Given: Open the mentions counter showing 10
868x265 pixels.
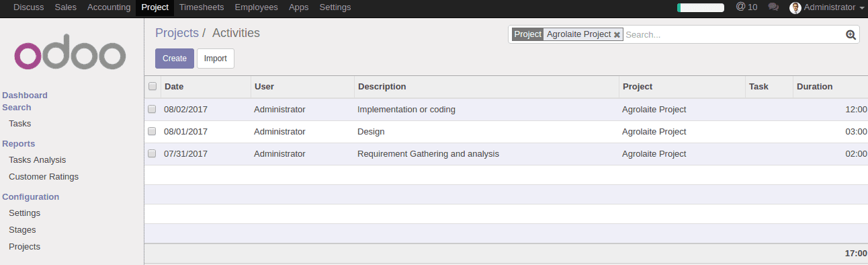Looking at the screenshot, I should pyautogui.click(x=746, y=7).
